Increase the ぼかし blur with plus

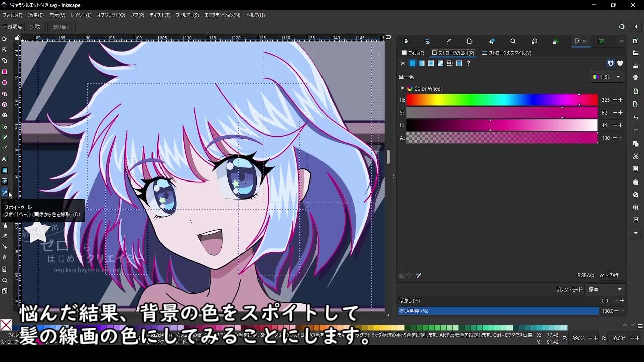coord(622,300)
